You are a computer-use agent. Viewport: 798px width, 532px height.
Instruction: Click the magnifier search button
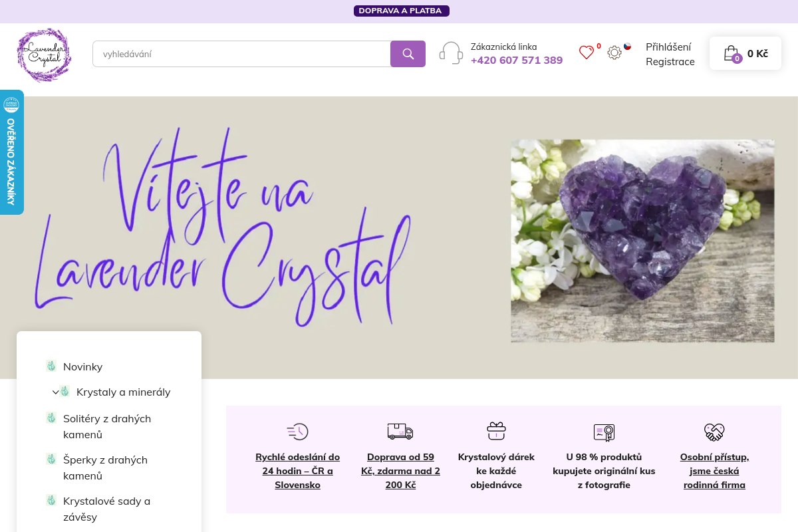[x=408, y=54]
